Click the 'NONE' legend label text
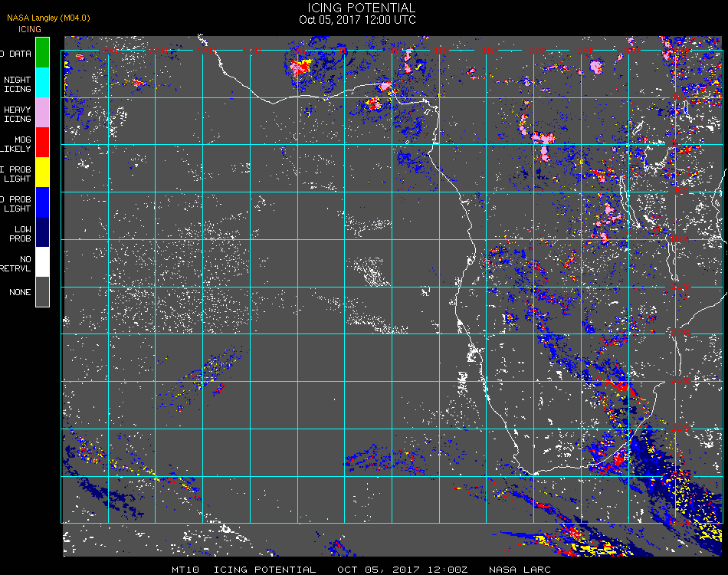Image resolution: width=728 pixels, height=575 pixels. [20, 292]
